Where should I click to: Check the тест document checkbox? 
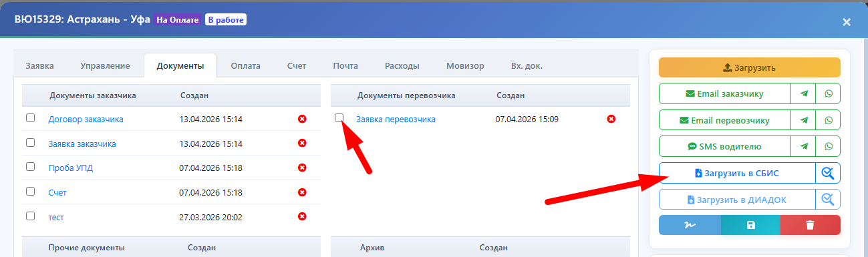point(30,216)
